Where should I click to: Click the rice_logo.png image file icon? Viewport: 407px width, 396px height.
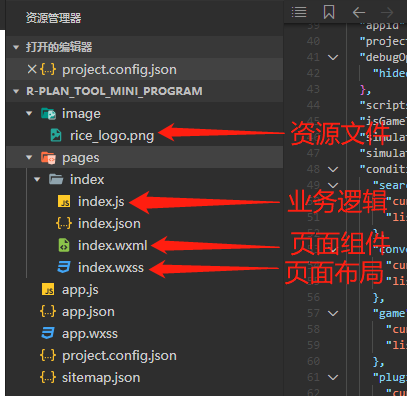[x=56, y=135]
